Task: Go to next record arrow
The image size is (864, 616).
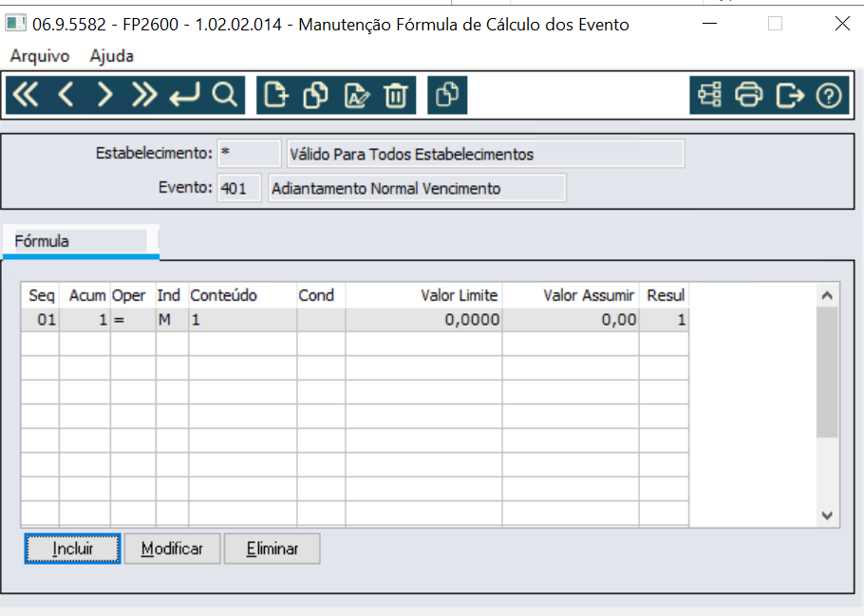Action: pos(104,95)
